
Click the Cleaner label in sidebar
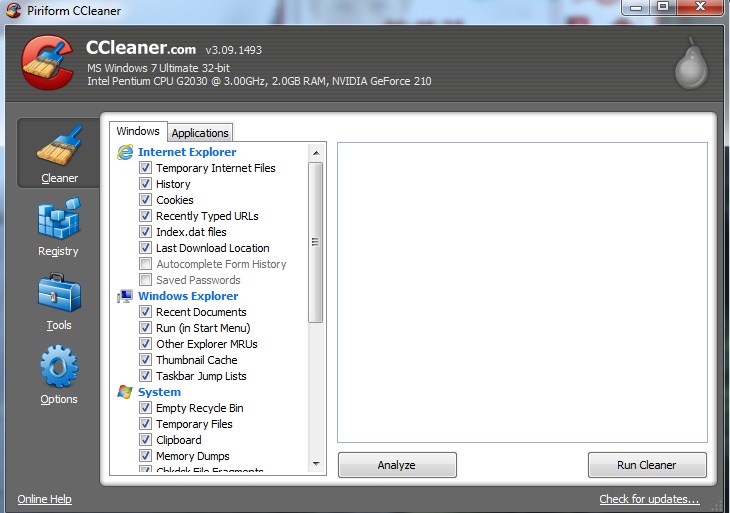tap(60, 178)
